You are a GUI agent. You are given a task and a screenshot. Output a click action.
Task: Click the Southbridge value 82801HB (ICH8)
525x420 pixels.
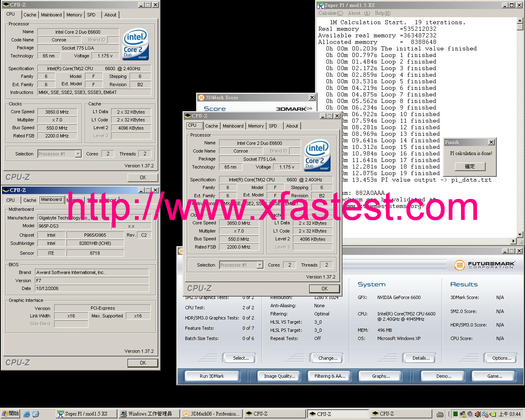tap(95, 243)
